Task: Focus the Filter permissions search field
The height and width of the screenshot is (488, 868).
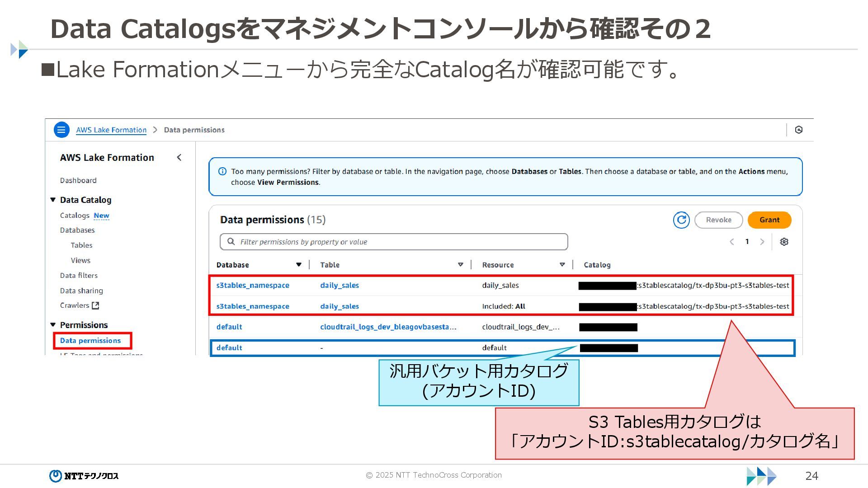Action: tap(394, 242)
